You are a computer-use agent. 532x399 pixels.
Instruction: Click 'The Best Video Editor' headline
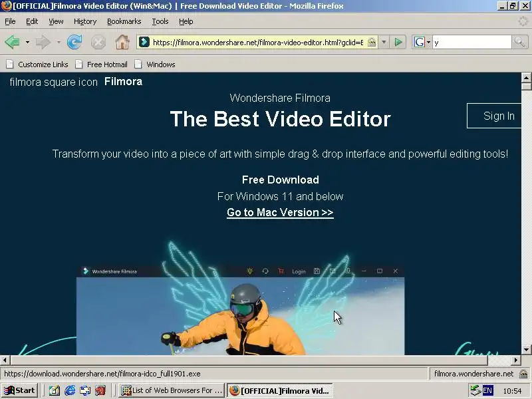pyautogui.click(x=280, y=119)
